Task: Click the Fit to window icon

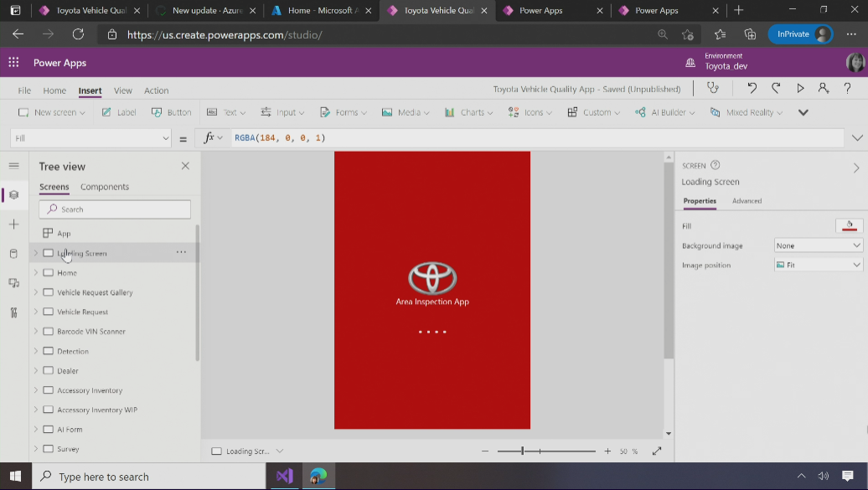Action: [x=657, y=451]
